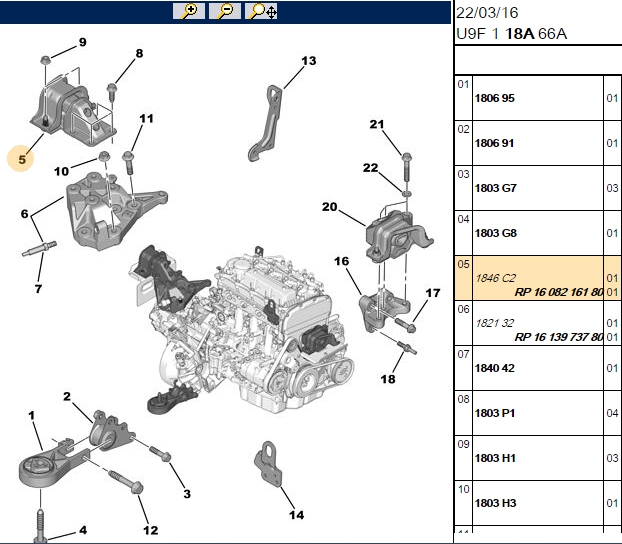Select callout 3 bolt label
This screenshot has height=544, width=622.
[187, 494]
